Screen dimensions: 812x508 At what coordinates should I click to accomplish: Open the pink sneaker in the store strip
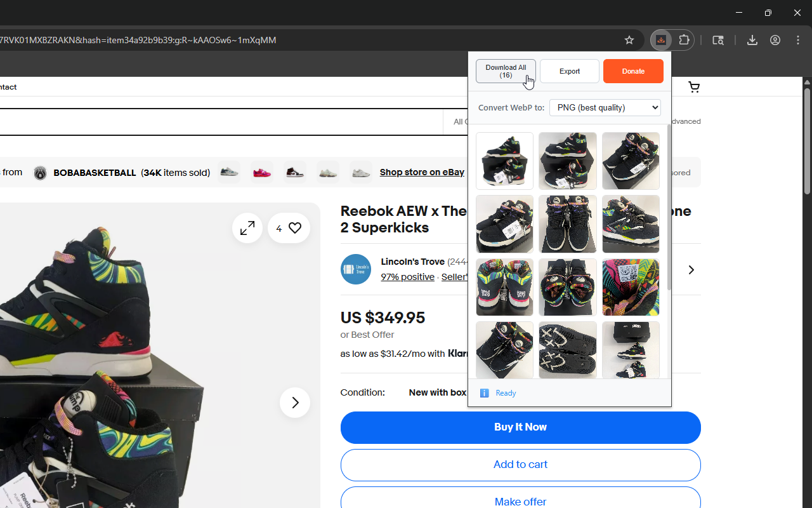coord(262,172)
